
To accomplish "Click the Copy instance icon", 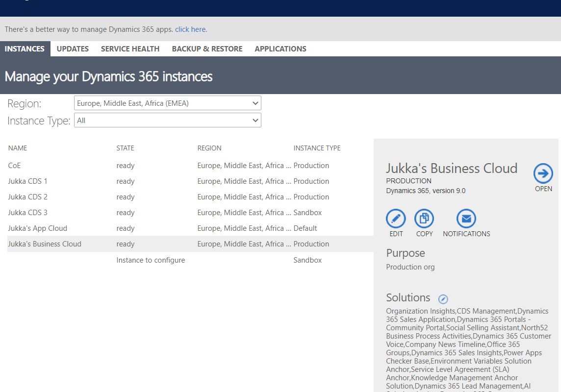I will pyautogui.click(x=424, y=219).
